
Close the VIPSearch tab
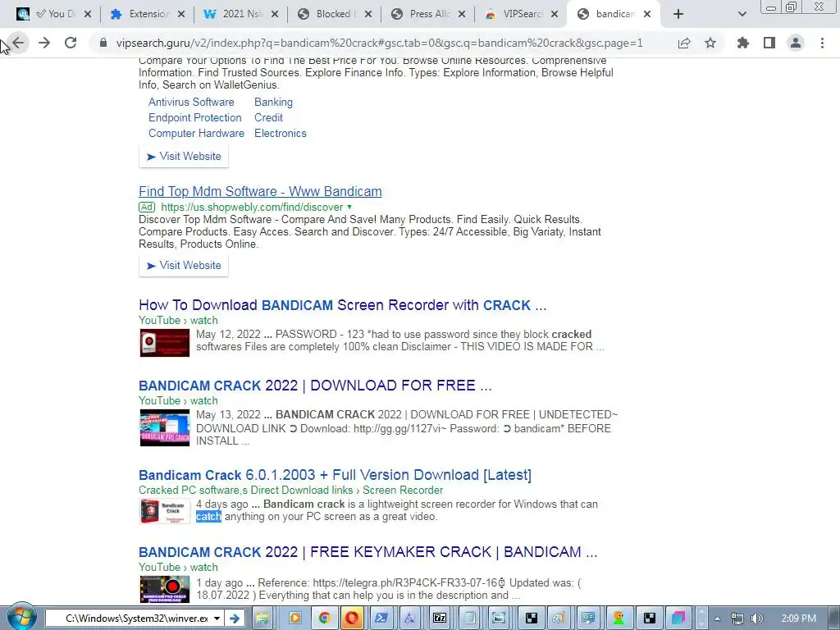pyautogui.click(x=555, y=14)
